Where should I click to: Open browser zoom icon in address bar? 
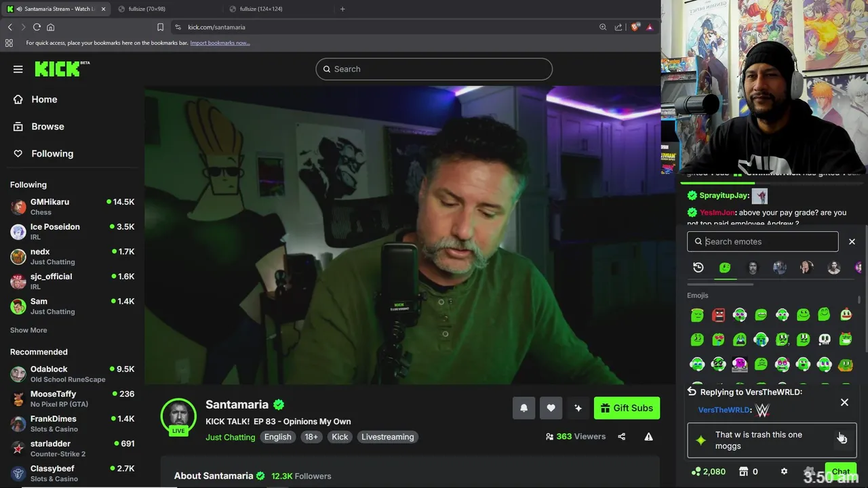click(603, 27)
